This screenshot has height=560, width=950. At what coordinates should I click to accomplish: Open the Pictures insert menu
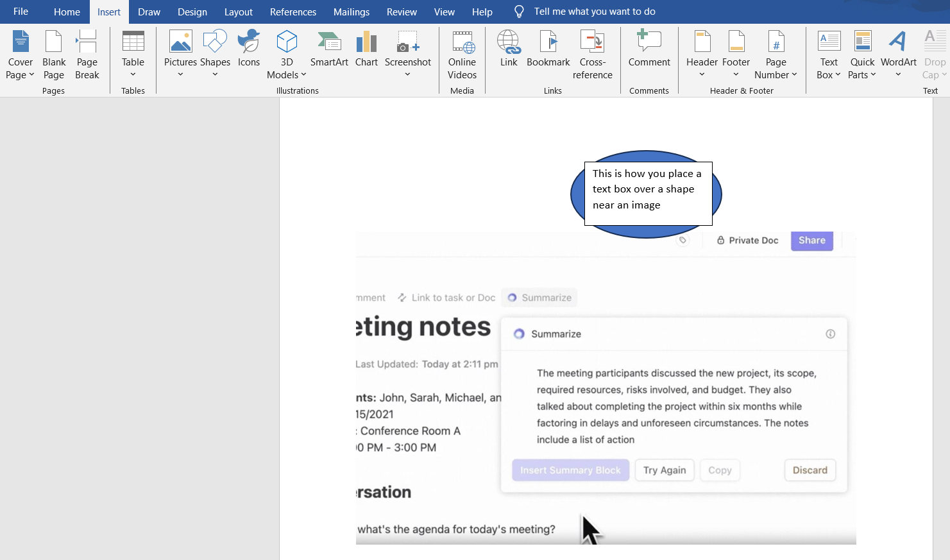click(x=180, y=55)
